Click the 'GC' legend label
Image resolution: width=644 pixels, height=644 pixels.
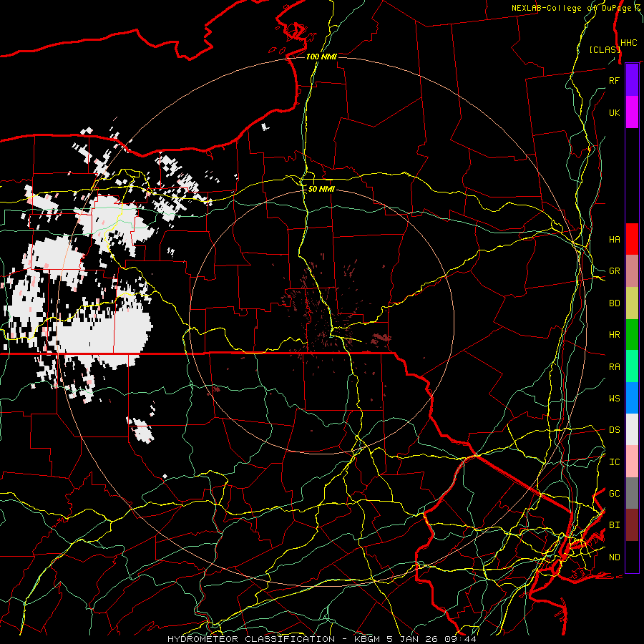pyautogui.click(x=614, y=494)
